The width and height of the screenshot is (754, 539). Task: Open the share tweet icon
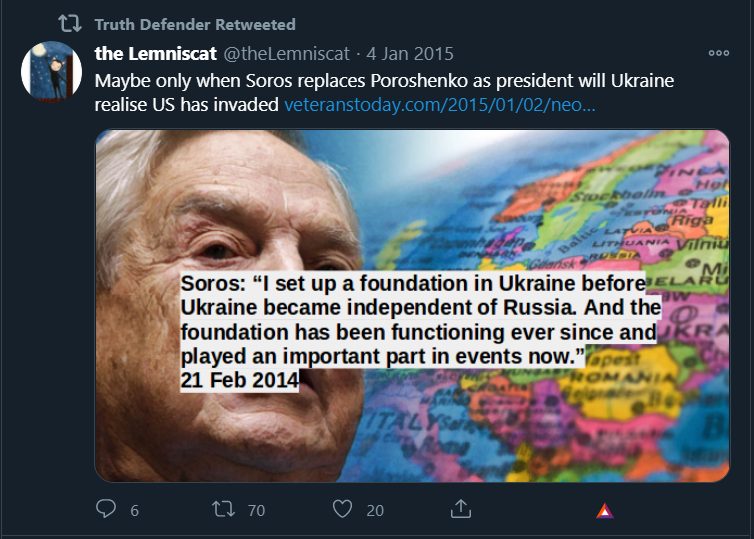pos(461,509)
